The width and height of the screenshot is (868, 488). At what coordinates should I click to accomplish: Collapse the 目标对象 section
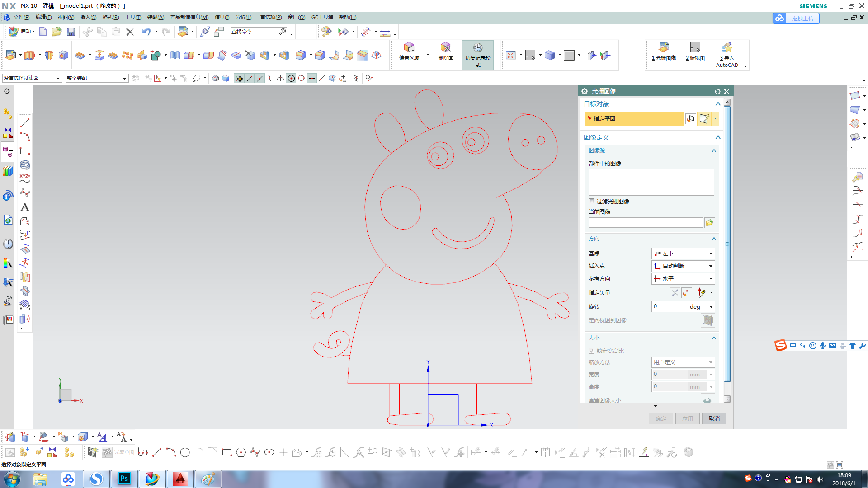point(718,104)
